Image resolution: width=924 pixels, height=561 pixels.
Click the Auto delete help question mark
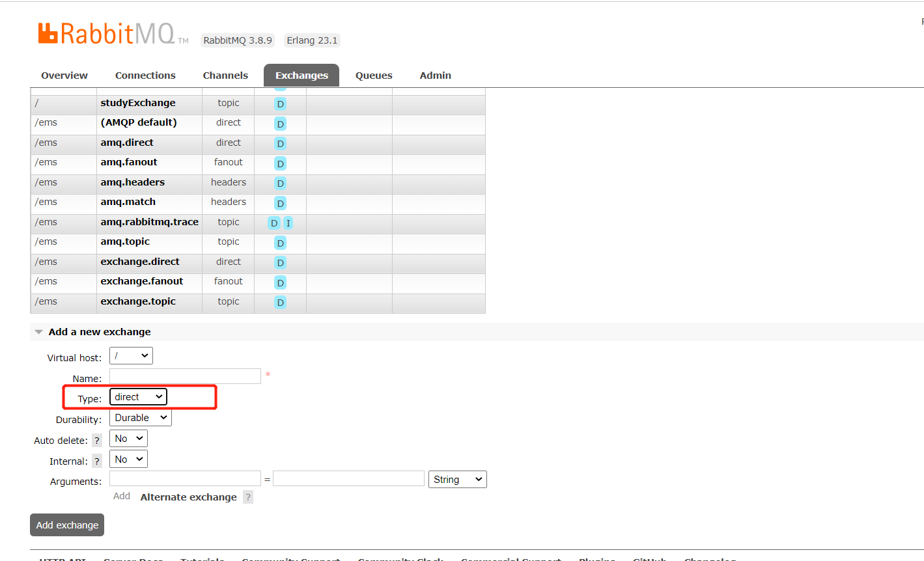[x=97, y=441]
